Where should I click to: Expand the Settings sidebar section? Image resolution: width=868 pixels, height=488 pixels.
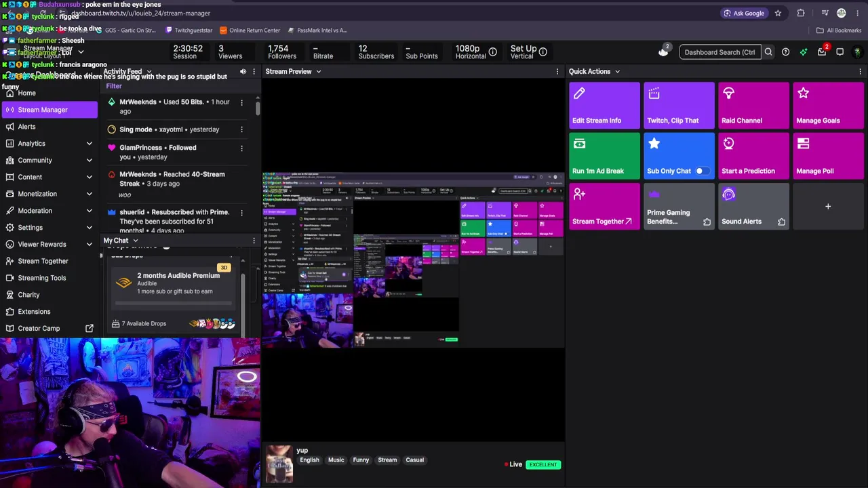89,228
